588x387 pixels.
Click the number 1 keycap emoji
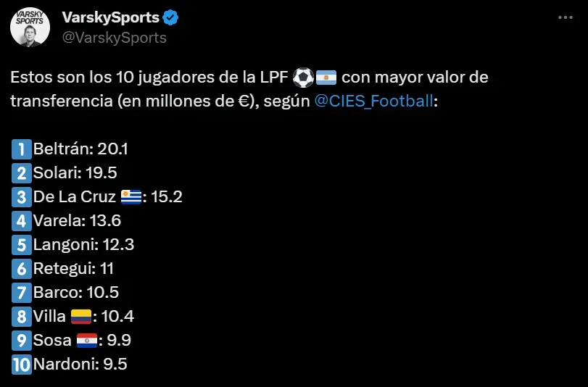coord(22,149)
